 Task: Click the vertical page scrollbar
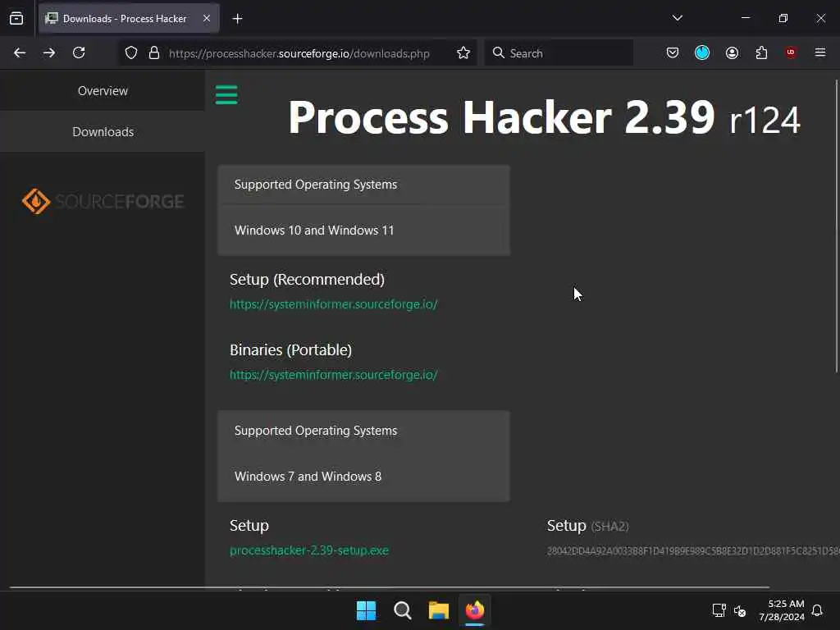pos(836,226)
